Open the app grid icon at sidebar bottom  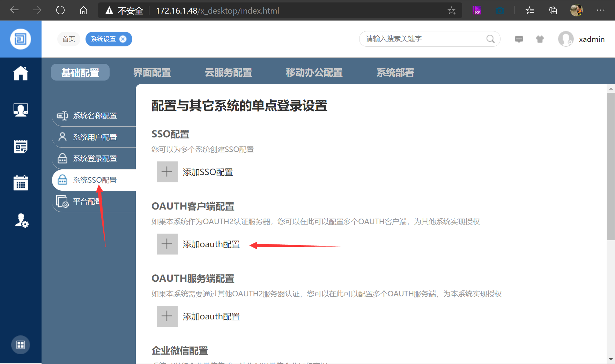click(x=21, y=345)
